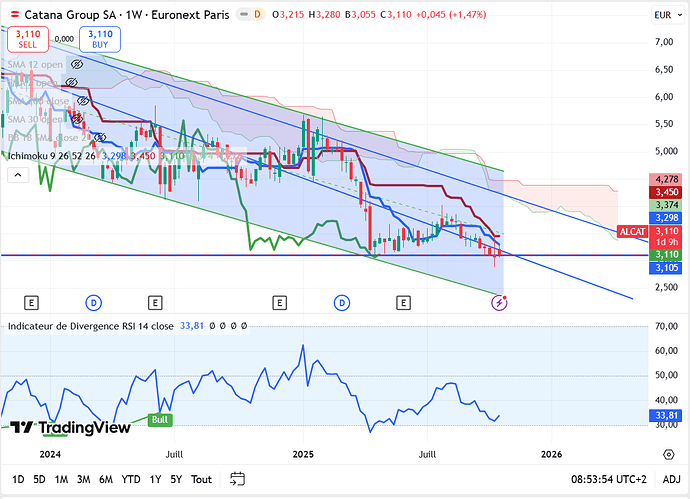The width and height of the screenshot is (690, 499).
Task: Click the dividend D marker near 2025
Action: tap(342, 301)
